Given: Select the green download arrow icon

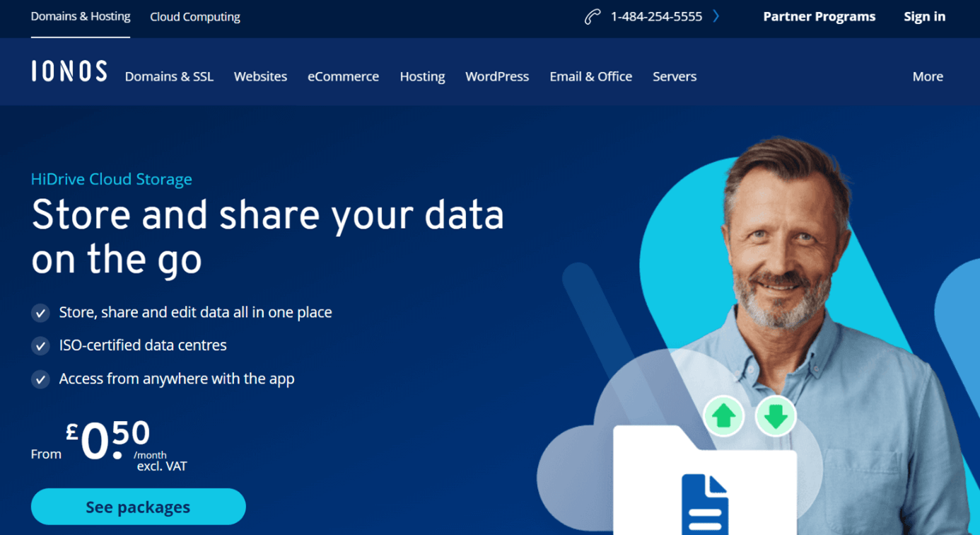Looking at the screenshot, I should click(776, 417).
